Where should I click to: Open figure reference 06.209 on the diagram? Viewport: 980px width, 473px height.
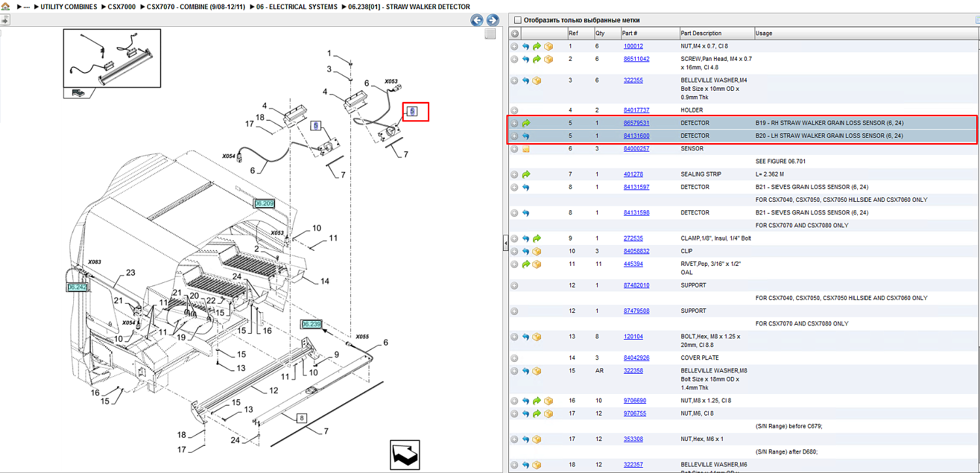(x=264, y=204)
